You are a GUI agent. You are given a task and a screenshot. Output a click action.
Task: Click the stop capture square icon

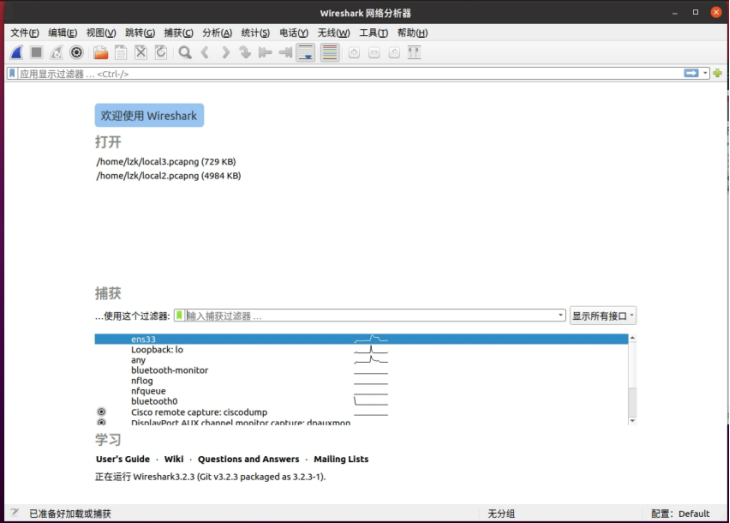tap(36, 53)
